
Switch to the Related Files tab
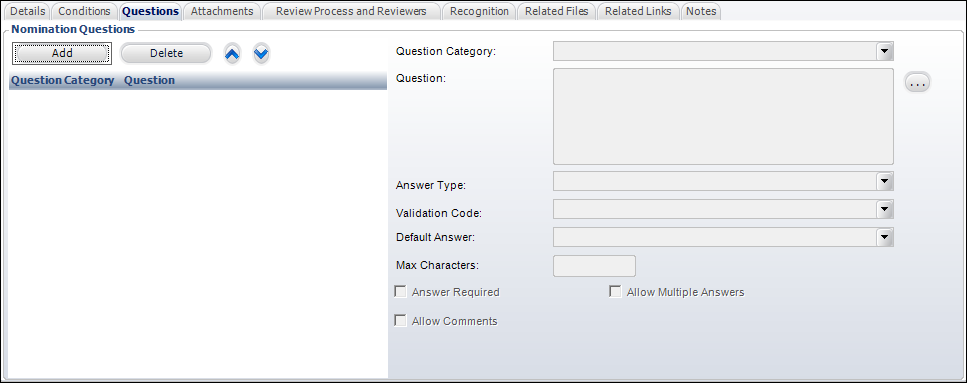pyautogui.click(x=556, y=11)
